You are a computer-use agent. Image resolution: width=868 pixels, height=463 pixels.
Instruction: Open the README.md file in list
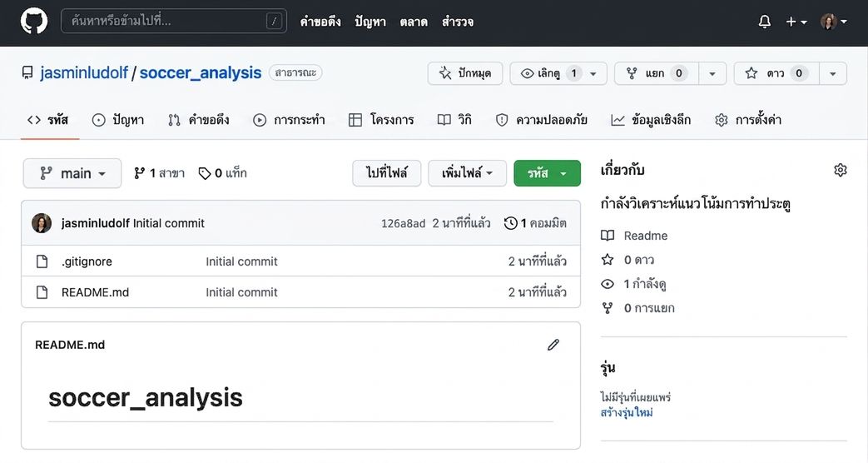point(95,292)
